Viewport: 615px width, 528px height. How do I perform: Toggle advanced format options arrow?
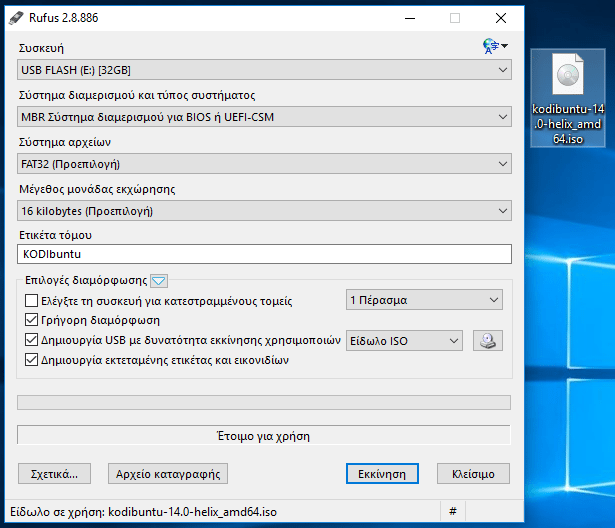[x=159, y=281]
